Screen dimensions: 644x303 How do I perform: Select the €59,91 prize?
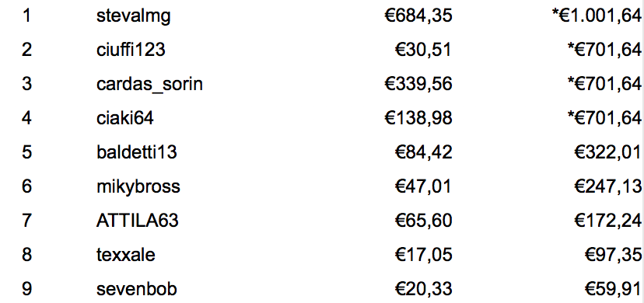[613, 289]
